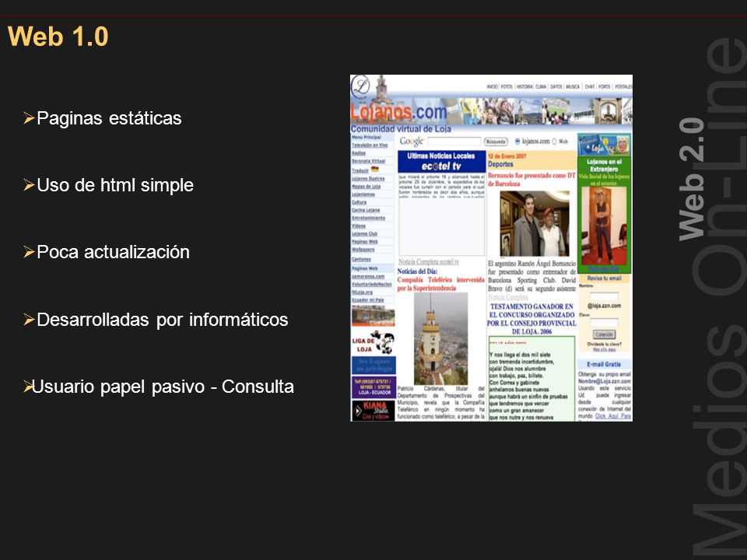Click the Lojanos.com header banner
Image resolution: width=747 pixels, height=560 pixels.
coord(491,111)
